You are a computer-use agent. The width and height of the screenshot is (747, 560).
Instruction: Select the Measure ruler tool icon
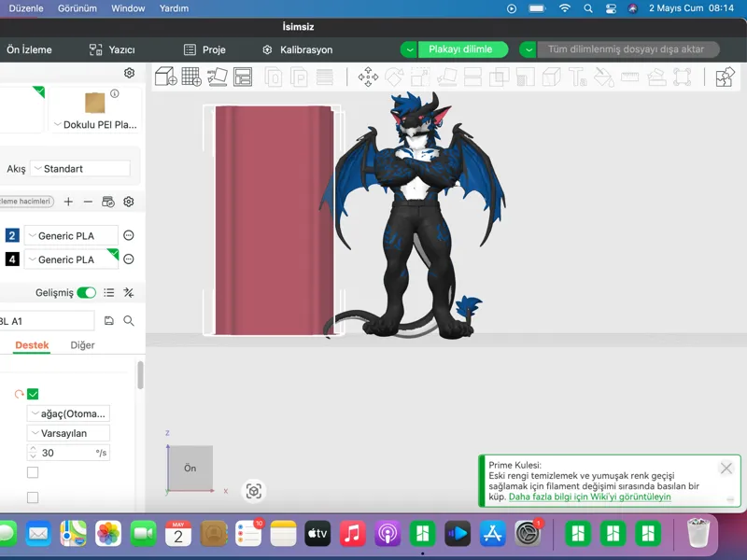pos(629,77)
